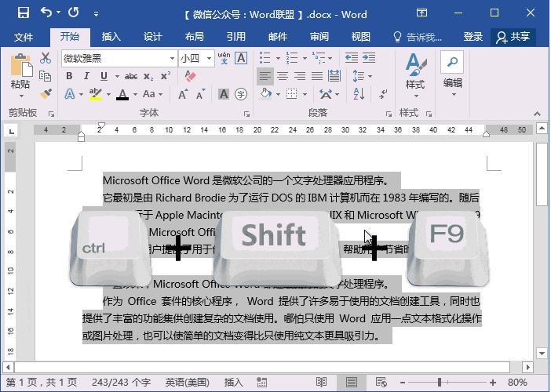Click the Shading paint bucket icon
The image size is (551, 392).
click(x=265, y=94)
